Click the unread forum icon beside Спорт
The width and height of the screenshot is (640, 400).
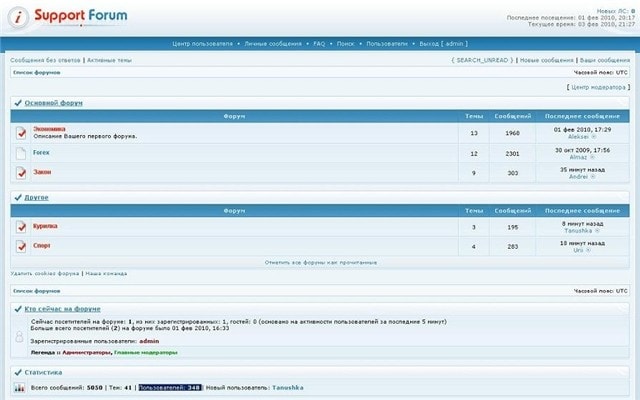(21, 247)
